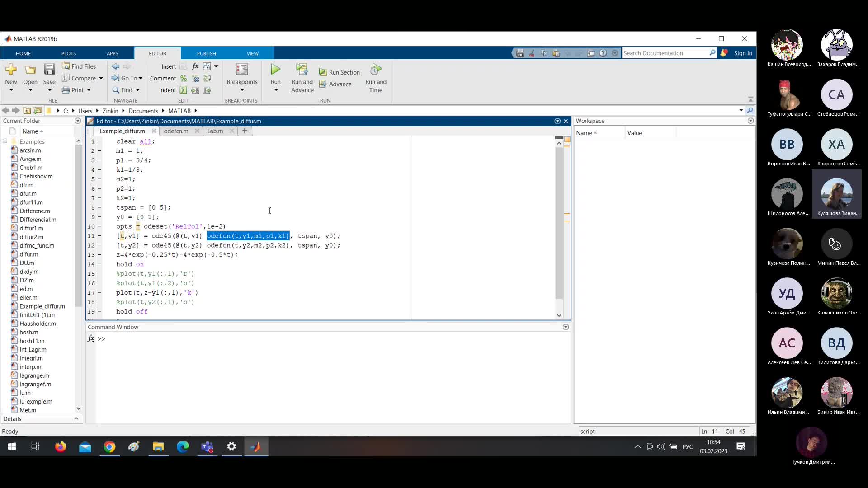This screenshot has height=488, width=868.
Task: Open the Find dropdown arrow
Action: (x=137, y=90)
